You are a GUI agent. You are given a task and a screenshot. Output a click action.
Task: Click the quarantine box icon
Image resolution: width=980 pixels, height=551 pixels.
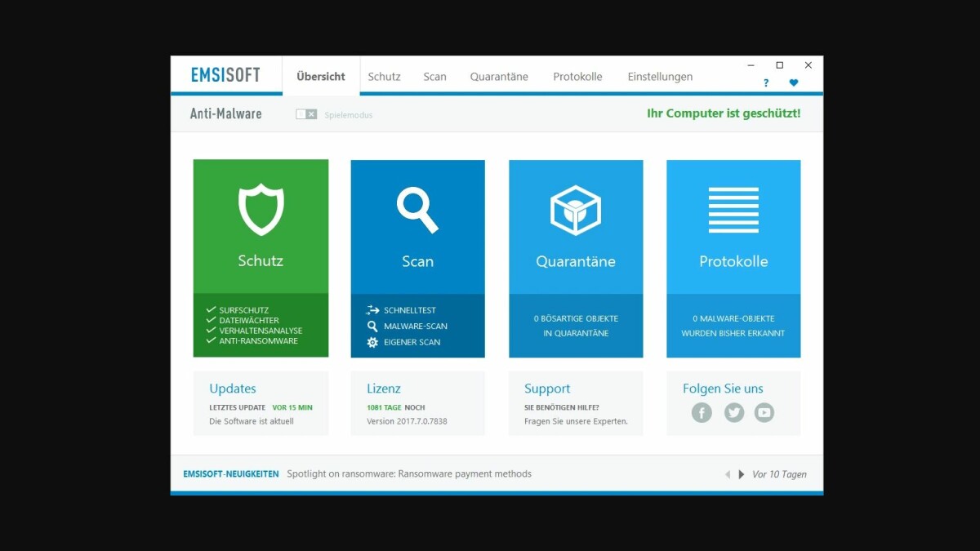(576, 210)
